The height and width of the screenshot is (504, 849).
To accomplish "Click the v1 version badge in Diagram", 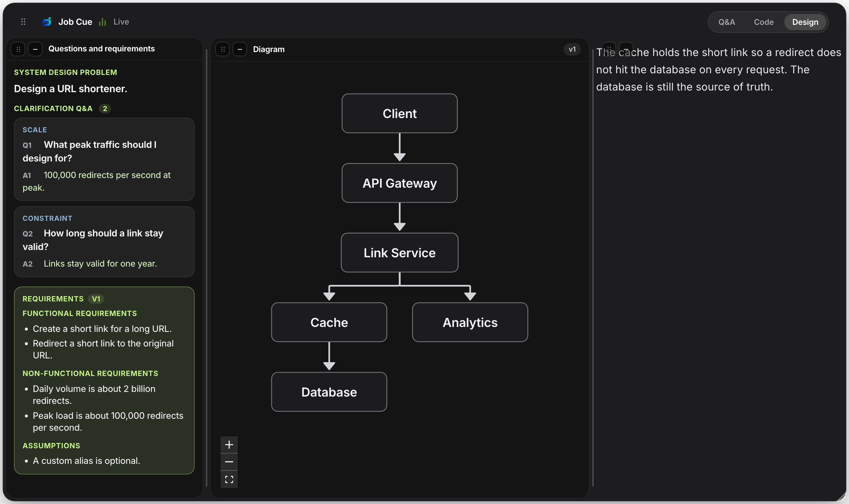I will click(572, 50).
